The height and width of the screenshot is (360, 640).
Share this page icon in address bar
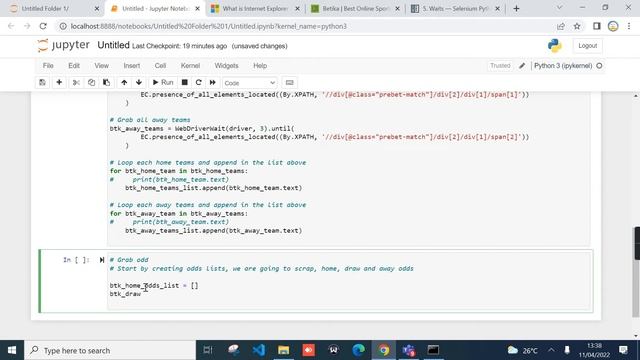[x=561, y=26]
